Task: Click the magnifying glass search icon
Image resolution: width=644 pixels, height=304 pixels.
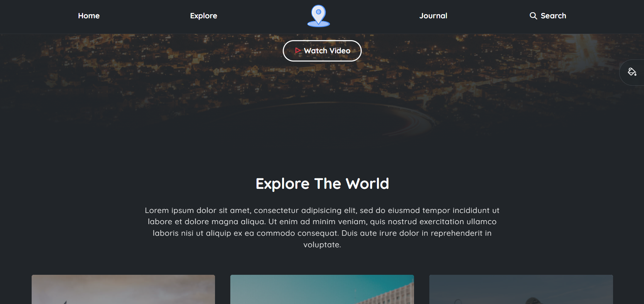Action: pos(533,16)
